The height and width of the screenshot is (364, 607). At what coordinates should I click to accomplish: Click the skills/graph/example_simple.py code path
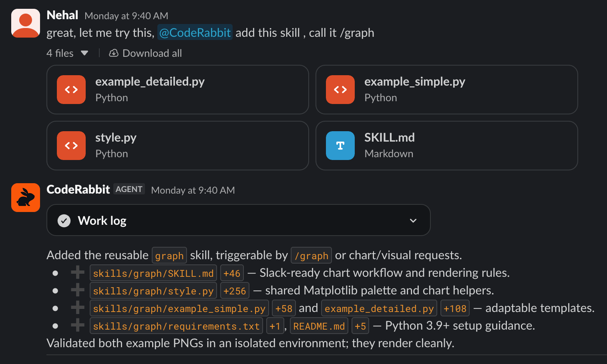tap(179, 308)
